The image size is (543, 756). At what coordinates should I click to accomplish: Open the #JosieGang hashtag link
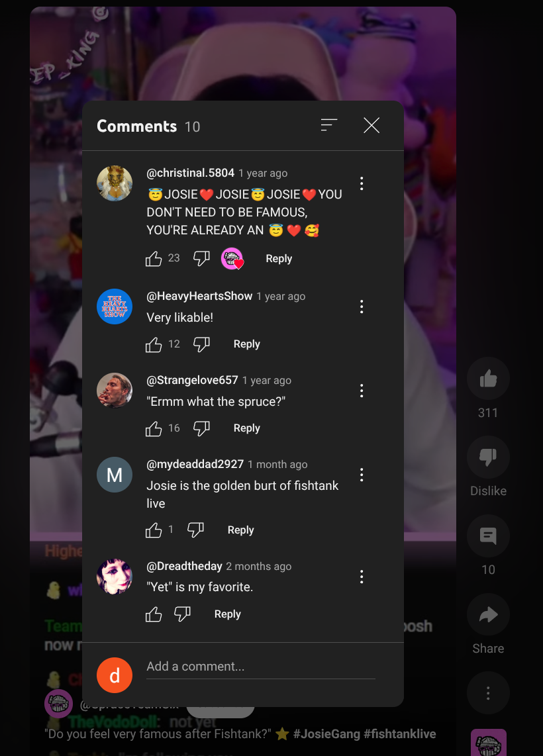326,734
